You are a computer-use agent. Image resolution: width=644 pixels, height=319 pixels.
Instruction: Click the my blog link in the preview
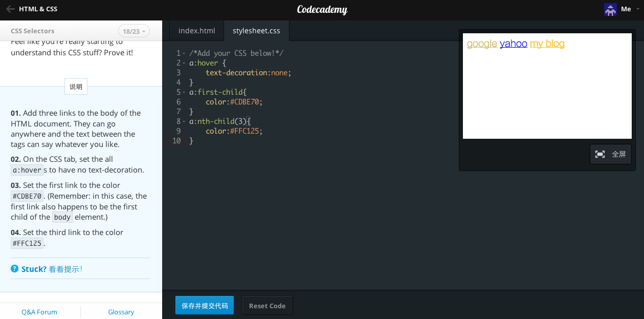547,44
